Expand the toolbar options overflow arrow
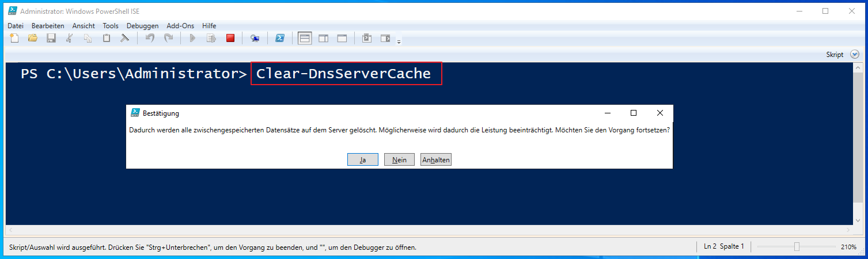Screen dimensions: 868x259 399,41
